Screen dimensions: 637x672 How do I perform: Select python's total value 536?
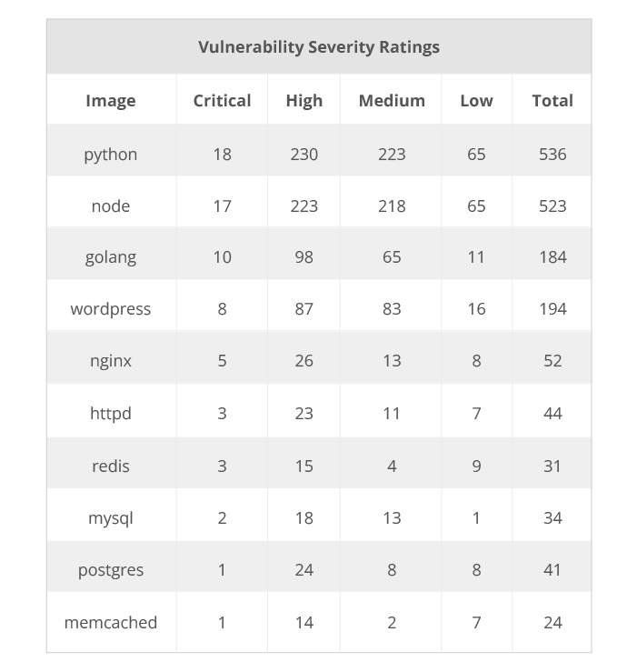[x=552, y=154]
